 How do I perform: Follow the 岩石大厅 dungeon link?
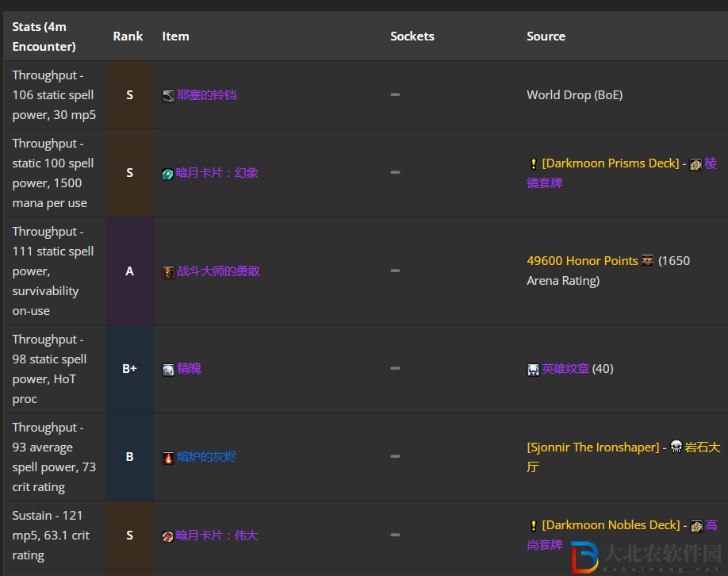tap(703, 447)
